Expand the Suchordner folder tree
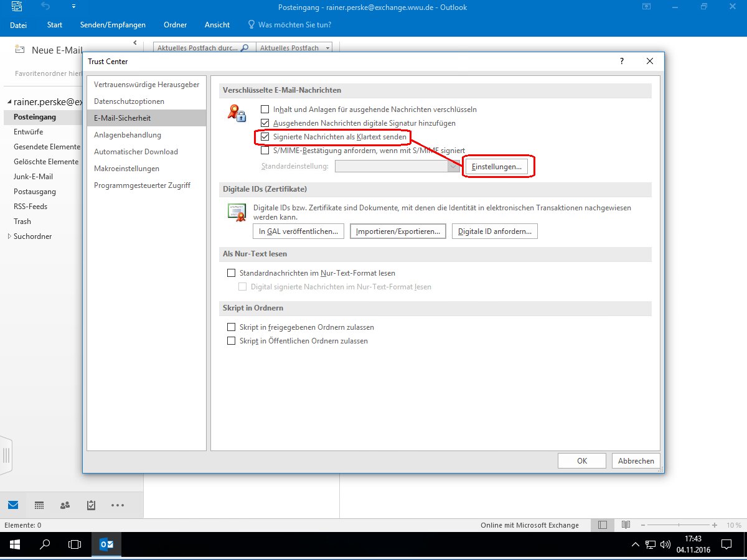747x560 pixels. pos(9,236)
